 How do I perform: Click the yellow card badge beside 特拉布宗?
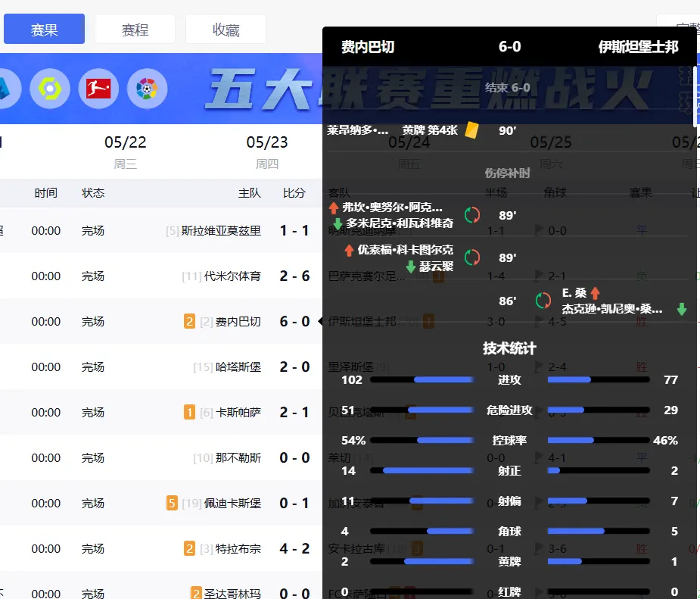[x=189, y=548]
